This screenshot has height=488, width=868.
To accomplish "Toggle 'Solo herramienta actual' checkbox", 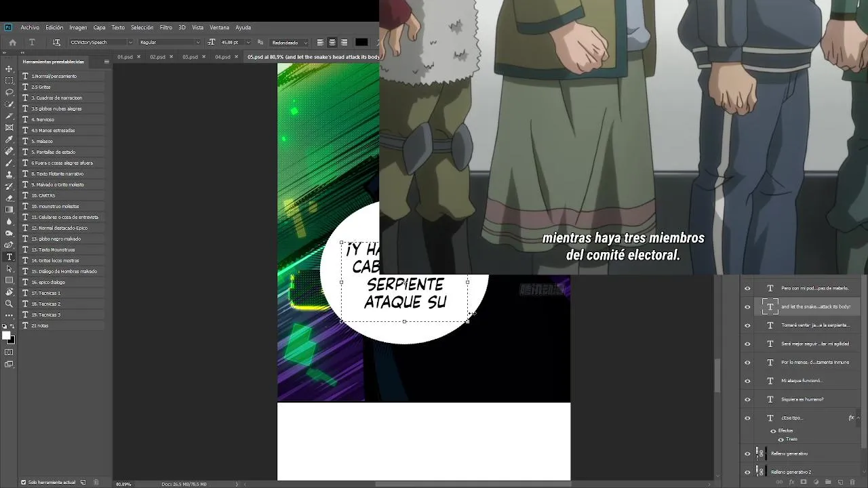I will click(x=23, y=483).
